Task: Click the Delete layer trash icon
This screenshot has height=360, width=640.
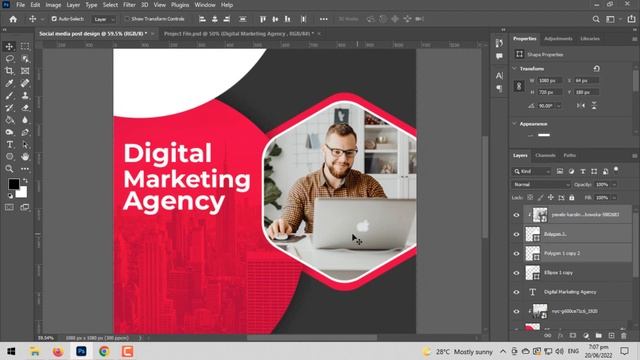Action: click(624, 336)
